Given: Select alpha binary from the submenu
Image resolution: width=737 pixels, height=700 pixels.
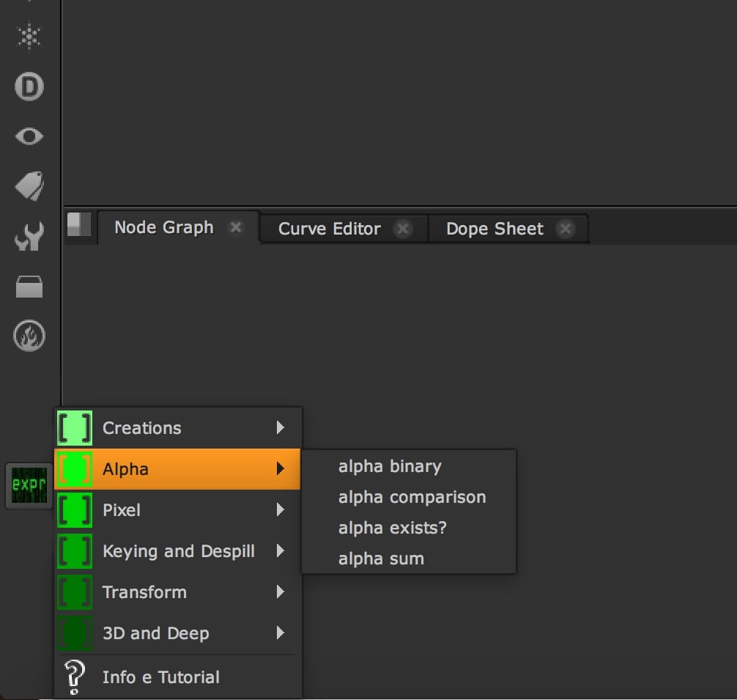Looking at the screenshot, I should 390,466.
